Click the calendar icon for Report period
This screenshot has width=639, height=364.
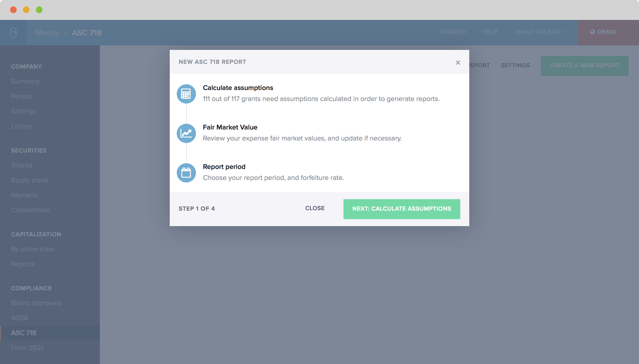(x=186, y=173)
